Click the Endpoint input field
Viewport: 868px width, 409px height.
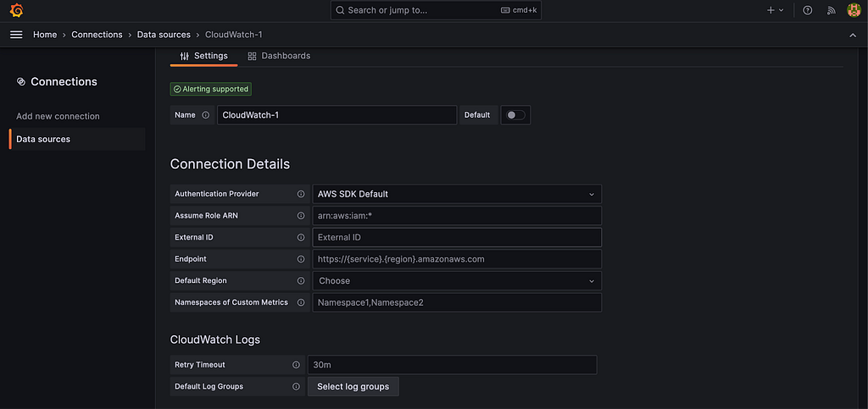pos(457,258)
